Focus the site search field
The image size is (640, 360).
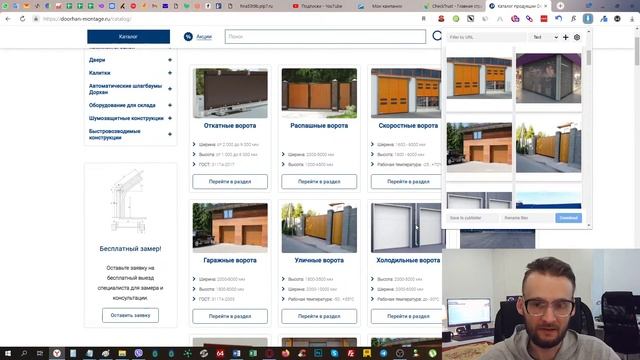pos(325,37)
